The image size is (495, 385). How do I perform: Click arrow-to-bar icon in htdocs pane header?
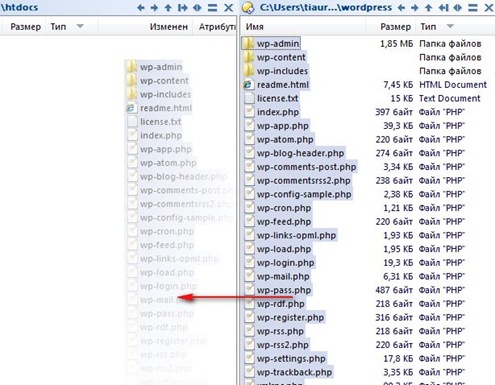click(183, 7)
